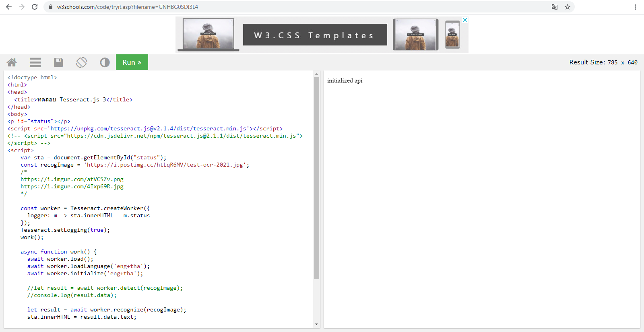
Task: Click code editor scrollbar down arrow
Action: (316, 324)
